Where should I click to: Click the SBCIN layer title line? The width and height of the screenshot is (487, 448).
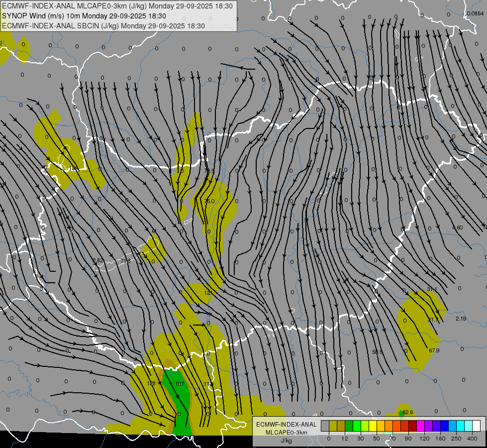coord(103,26)
